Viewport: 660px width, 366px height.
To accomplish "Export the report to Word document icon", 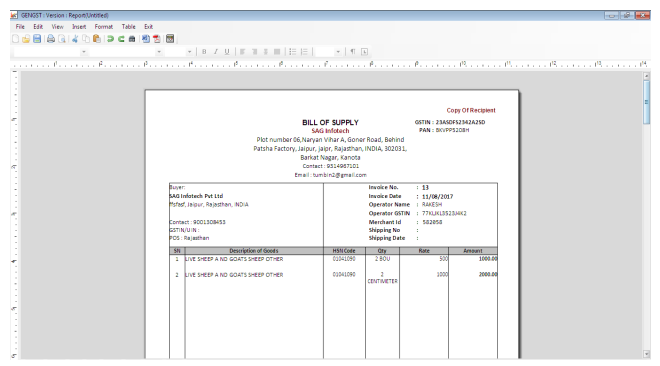I will (146, 39).
